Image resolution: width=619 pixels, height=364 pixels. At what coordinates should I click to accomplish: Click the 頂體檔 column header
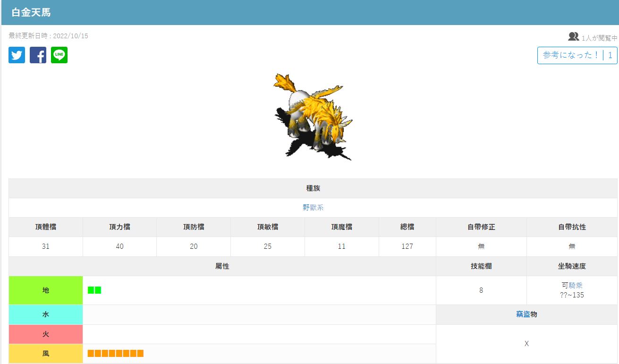46,227
